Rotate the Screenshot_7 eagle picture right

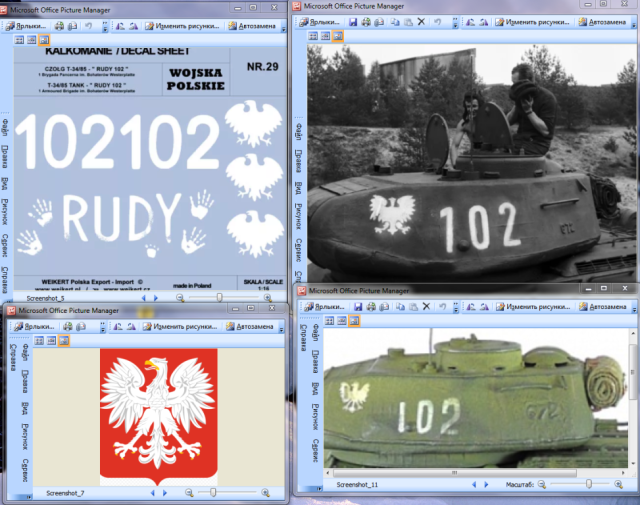131,326
